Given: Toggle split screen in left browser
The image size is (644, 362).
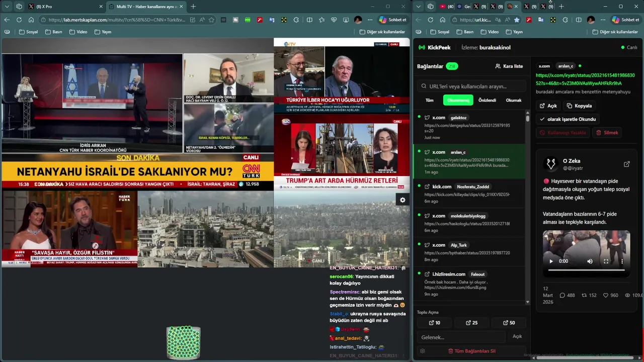Looking at the screenshot, I should [309, 20].
